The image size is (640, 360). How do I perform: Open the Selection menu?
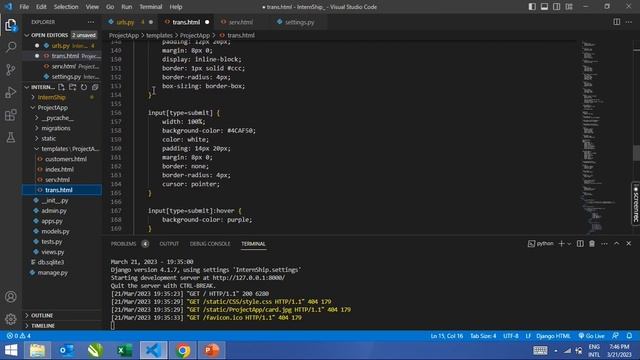coord(66,7)
